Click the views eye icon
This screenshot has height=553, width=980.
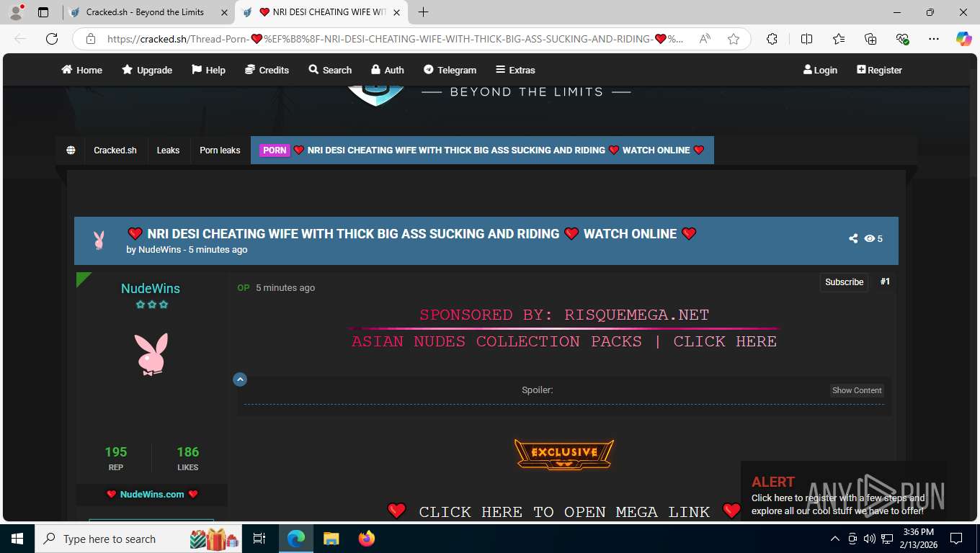(870, 239)
